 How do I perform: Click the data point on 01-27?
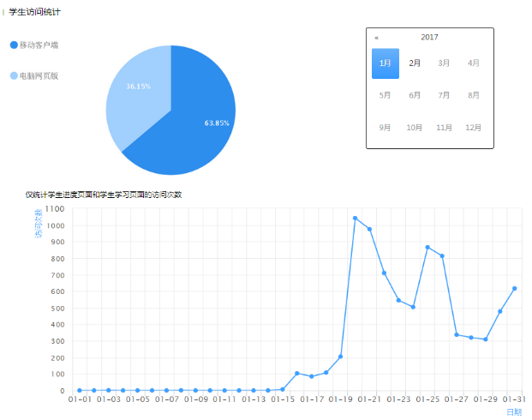point(457,335)
